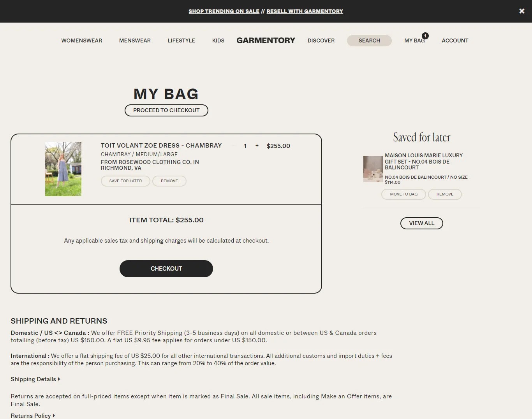Screen dimensions: 532x419
Task: Open the Maison Louis Marie gift set thumbnail
Action: 373,169
